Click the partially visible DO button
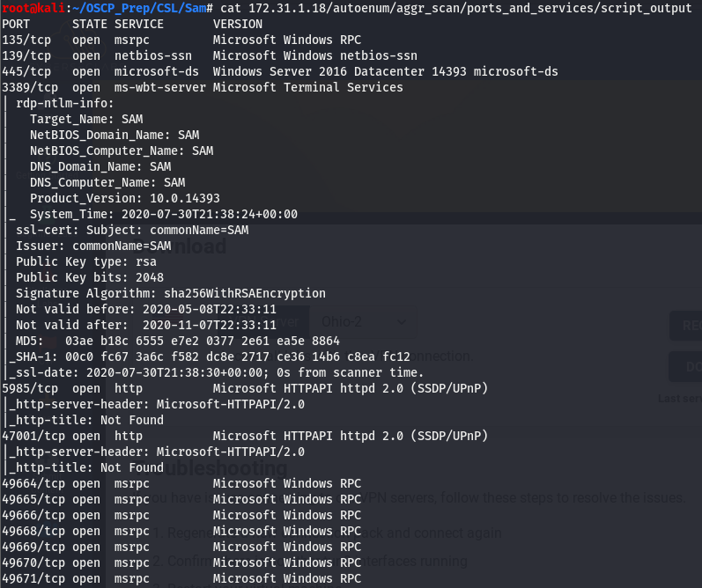This screenshot has width=702, height=588. (686, 366)
